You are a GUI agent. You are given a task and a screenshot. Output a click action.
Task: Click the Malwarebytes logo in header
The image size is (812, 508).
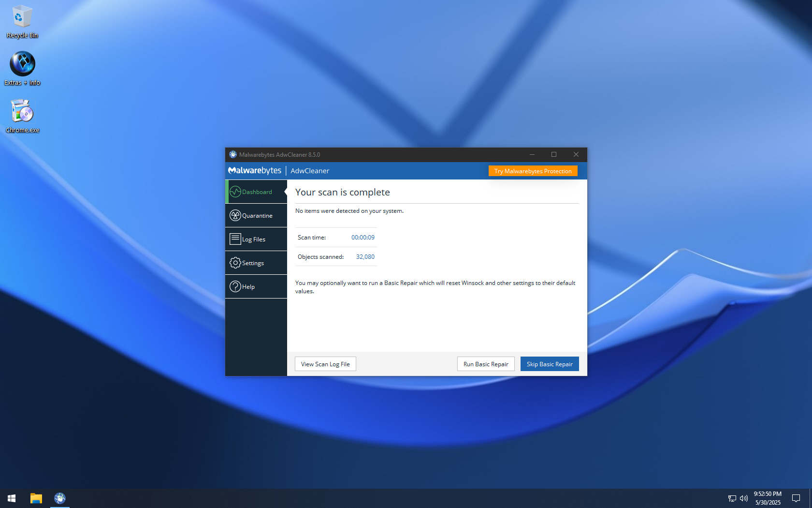pyautogui.click(x=255, y=171)
